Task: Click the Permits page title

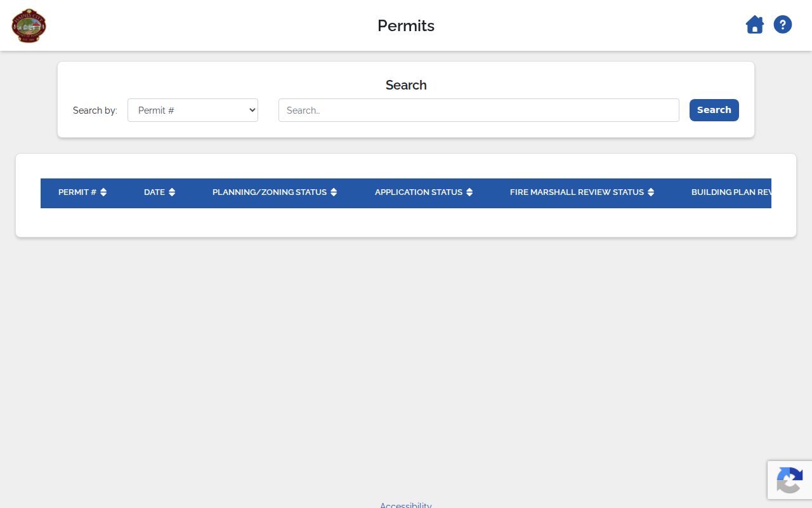Action: pyautogui.click(x=406, y=25)
